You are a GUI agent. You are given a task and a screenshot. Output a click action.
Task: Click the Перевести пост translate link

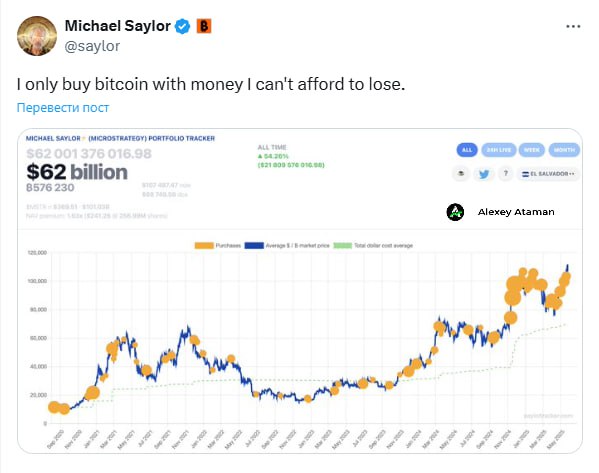pyautogui.click(x=63, y=108)
